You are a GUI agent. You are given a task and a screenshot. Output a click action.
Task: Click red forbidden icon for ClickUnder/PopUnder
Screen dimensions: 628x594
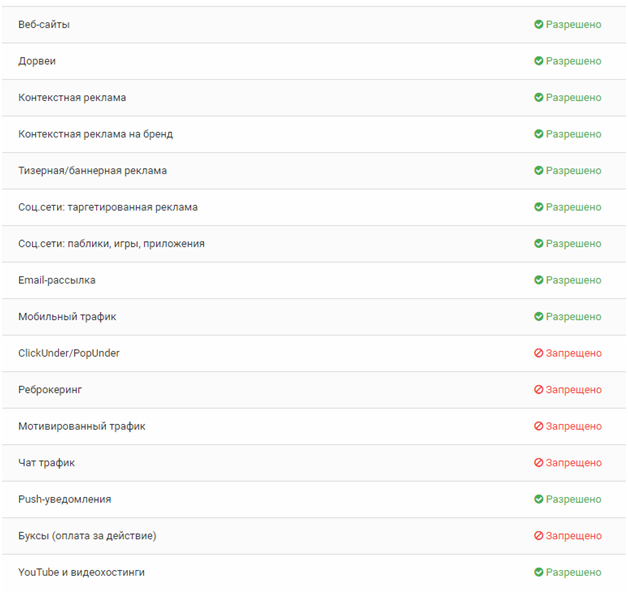(539, 353)
